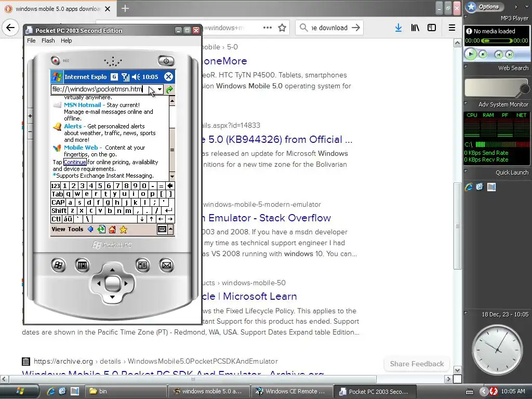Adjust MP3 Player seek slider
This screenshot has width=532, height=399.
pos(497,41)
